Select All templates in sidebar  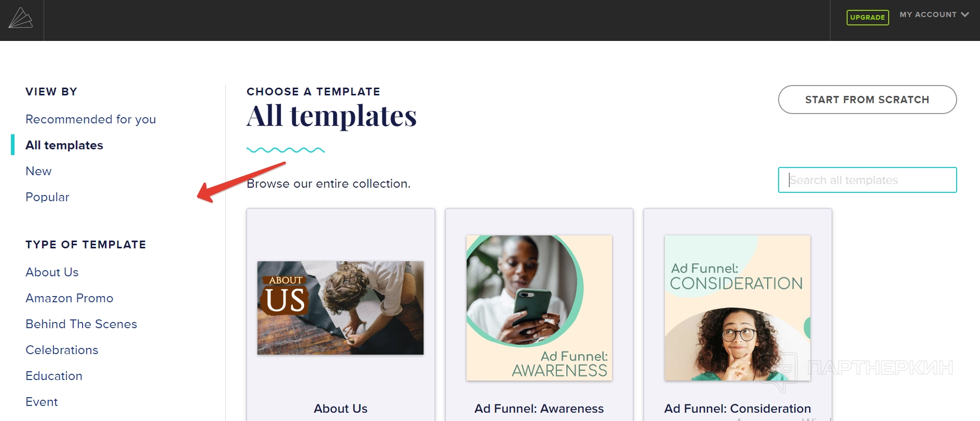click(x=64, y=145)
